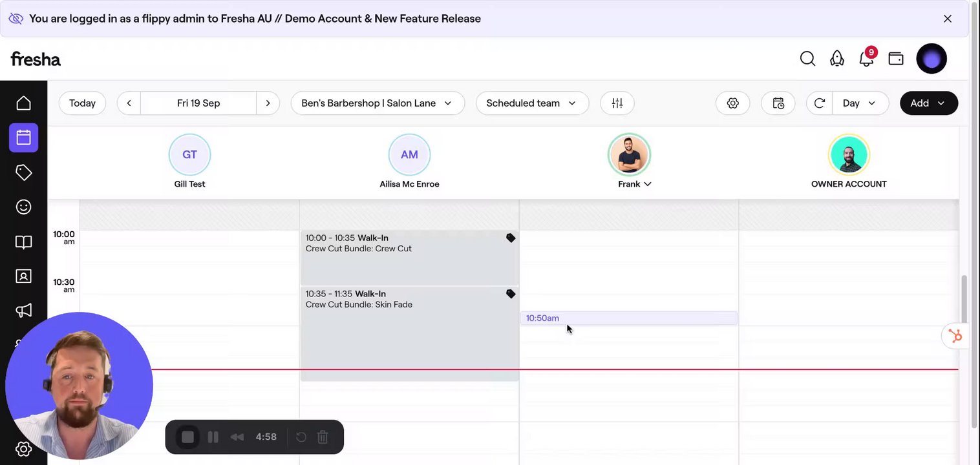
Task: Pause the screen recording
Action: 213,437
